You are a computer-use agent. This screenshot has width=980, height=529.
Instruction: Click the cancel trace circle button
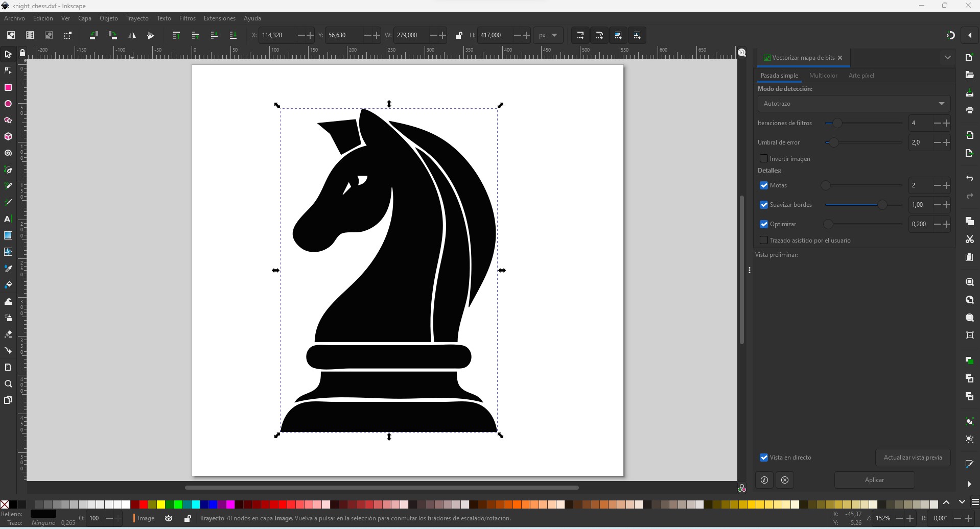[785, 480]
